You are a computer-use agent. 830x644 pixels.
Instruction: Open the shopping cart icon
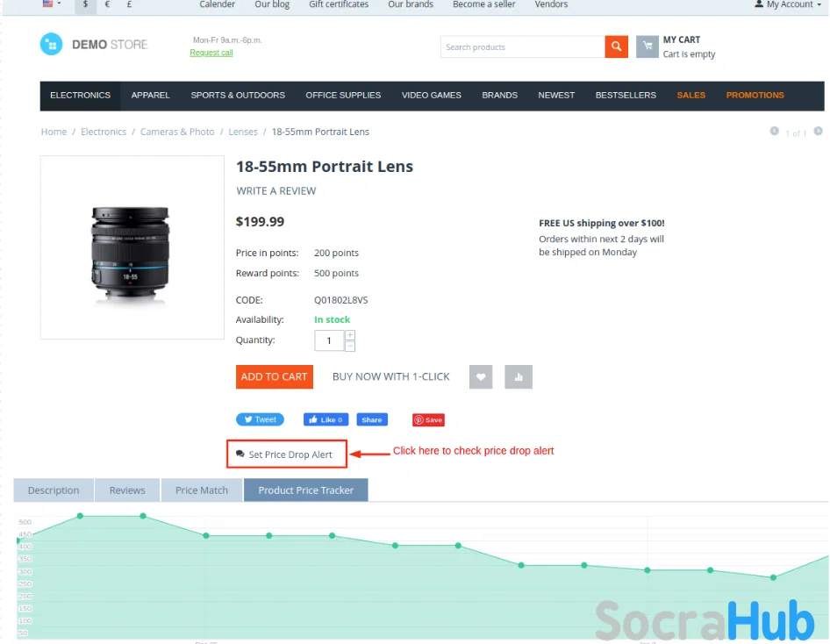click(x=647, y=47)
